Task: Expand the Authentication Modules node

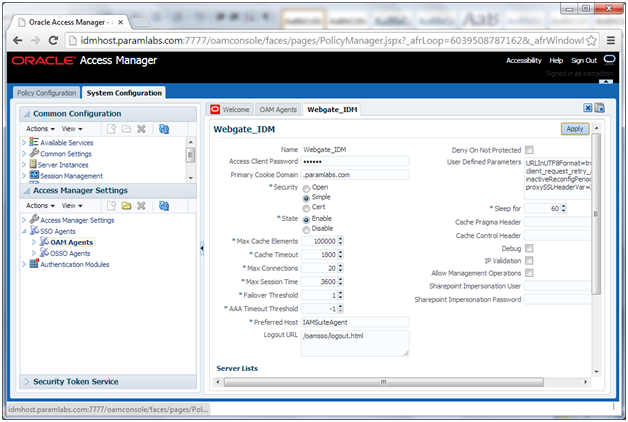Action: [24, 264]
